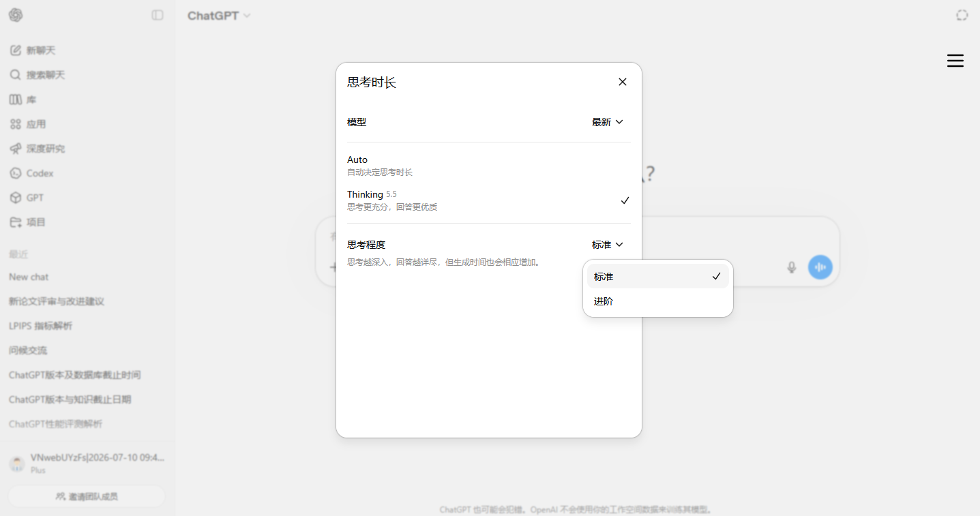Select the Thinking 5.5 option

(x=489, y=200)
